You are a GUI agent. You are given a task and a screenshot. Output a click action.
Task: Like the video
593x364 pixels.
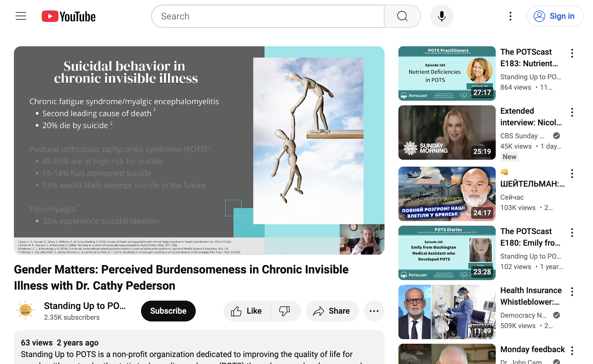coord(247,311)
